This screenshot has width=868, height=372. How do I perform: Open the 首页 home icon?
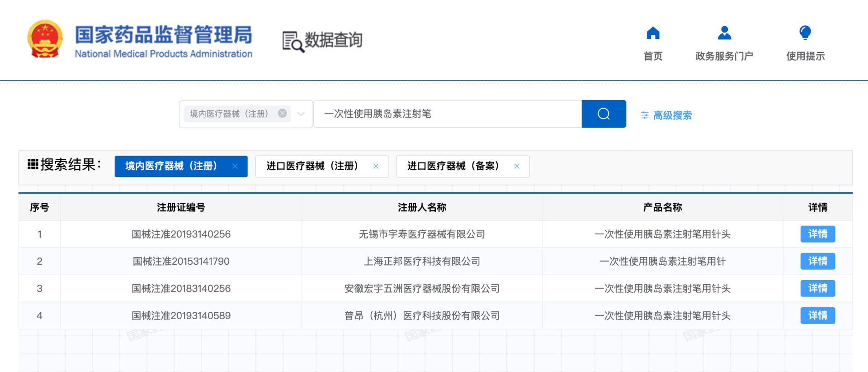click(653, 33)
